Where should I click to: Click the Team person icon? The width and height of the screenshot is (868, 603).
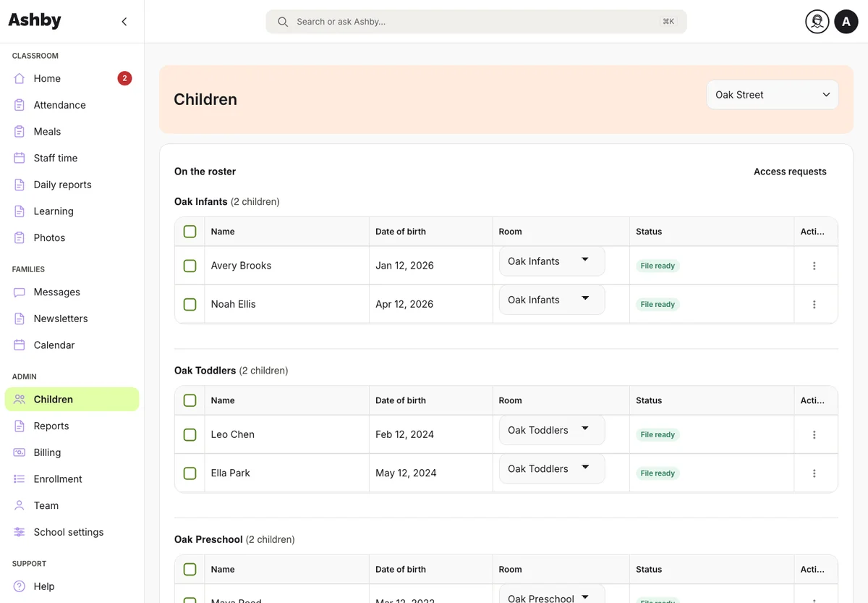[20, 506]
